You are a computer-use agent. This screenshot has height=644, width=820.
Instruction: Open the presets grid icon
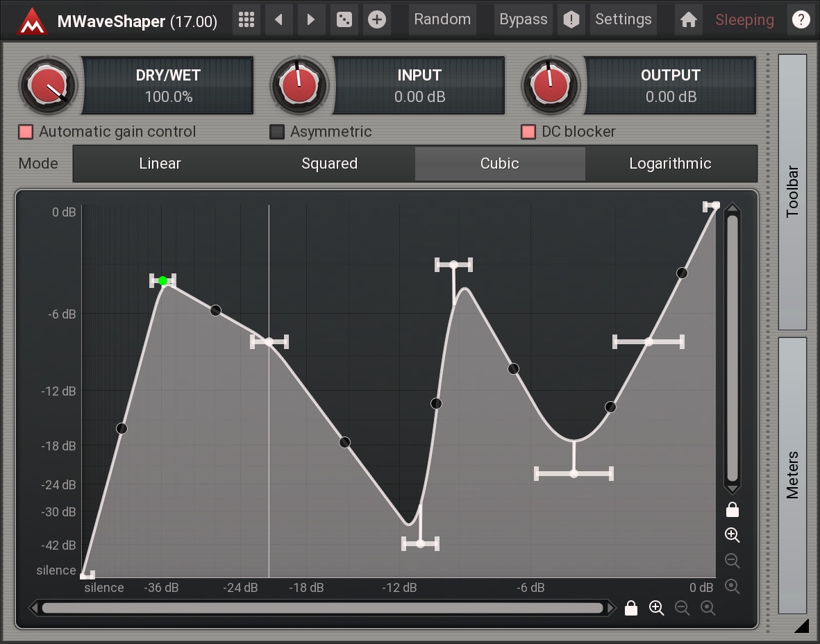246,19
